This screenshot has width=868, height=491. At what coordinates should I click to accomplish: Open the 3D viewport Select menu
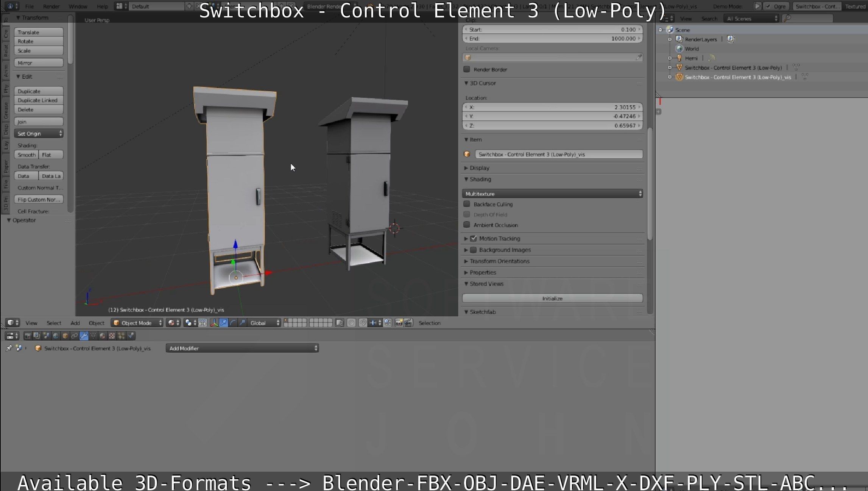[54, 323]
